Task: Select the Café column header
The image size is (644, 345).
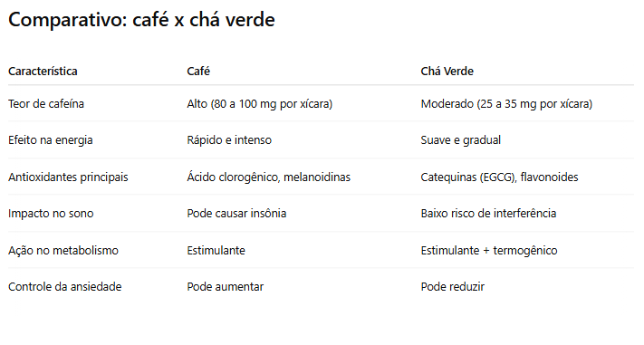Action: pos(198,71)
